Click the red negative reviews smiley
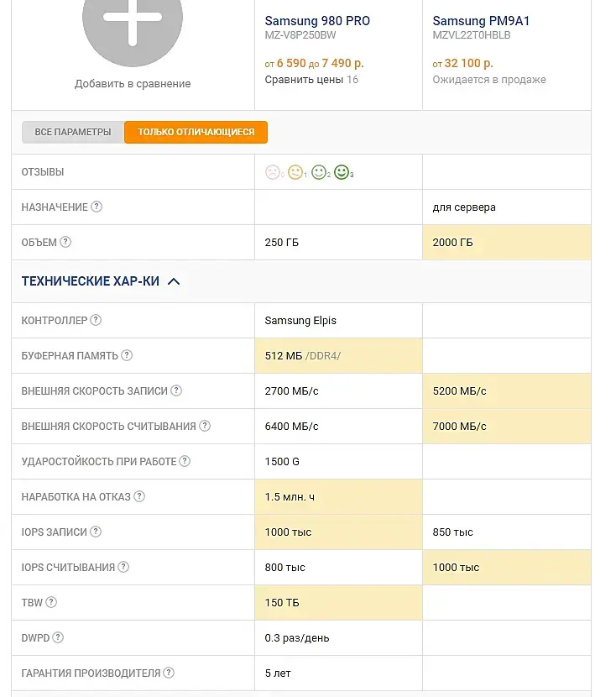Screen dimensions: 616x697 [x=272, y=172]
